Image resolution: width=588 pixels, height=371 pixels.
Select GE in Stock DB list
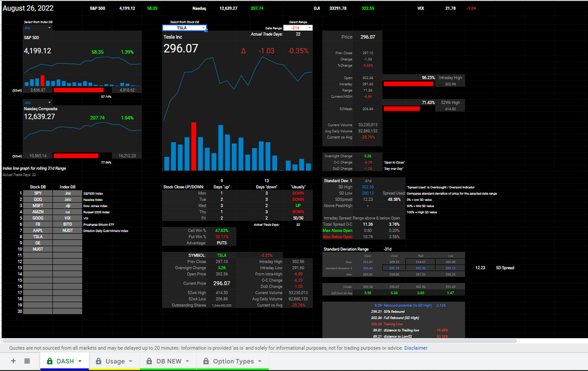pos(38,243)
